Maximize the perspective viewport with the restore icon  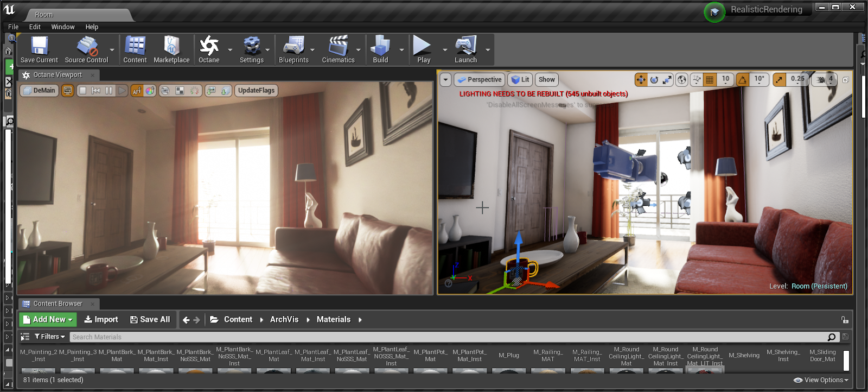pyautogui.click(x=845, y=80)
